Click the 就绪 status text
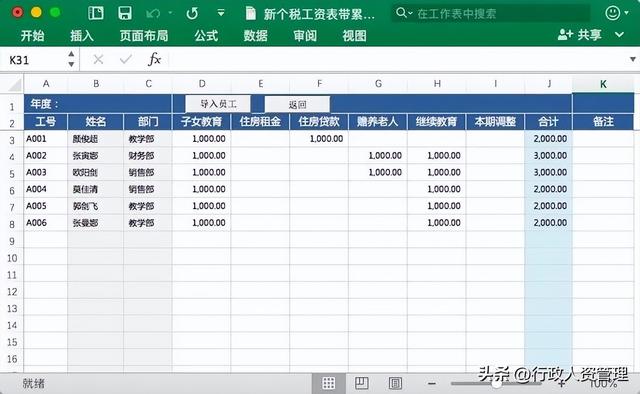640x394 pixels. point(33,383)
